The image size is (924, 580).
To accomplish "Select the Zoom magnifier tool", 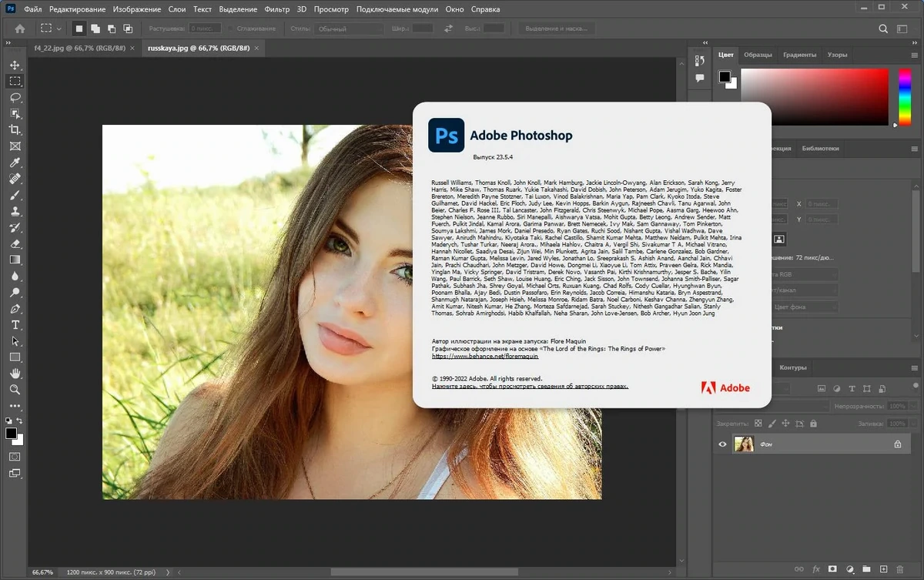I will point(15,390).
